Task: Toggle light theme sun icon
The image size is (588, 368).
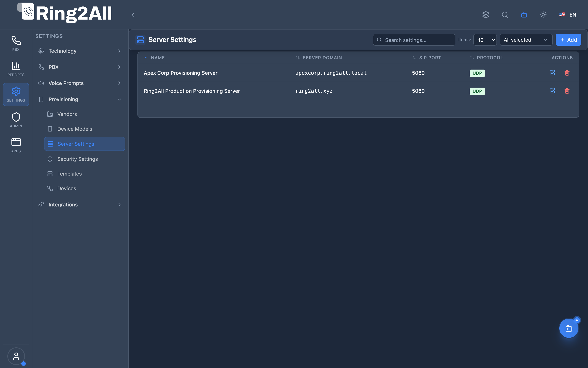Action: tap(543, 15)
